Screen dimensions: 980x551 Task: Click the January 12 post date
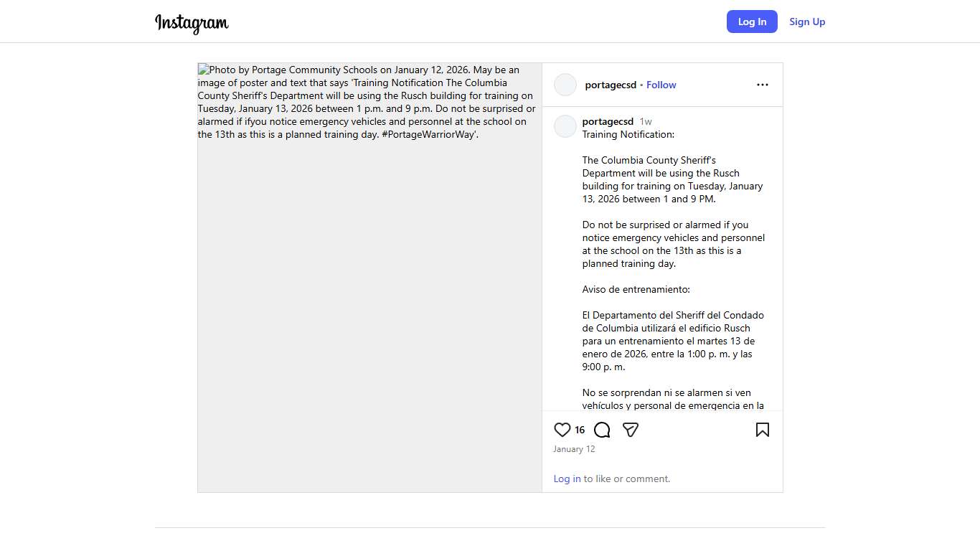pyautogui.click(x=574, y=449)
